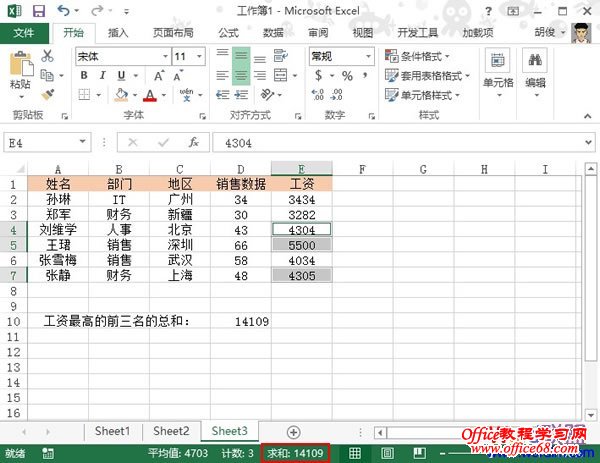
Task: Increase indent in alignment group
Action: click(241, 94)
